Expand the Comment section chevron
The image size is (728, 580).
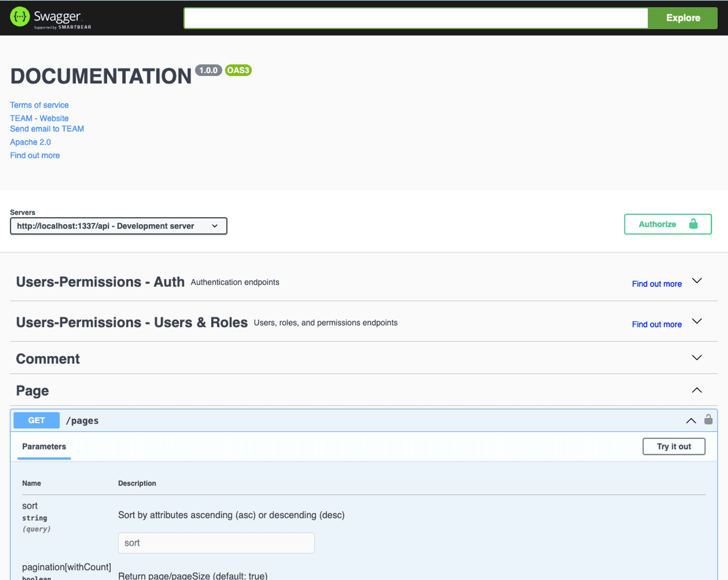(x=697, y=358)
